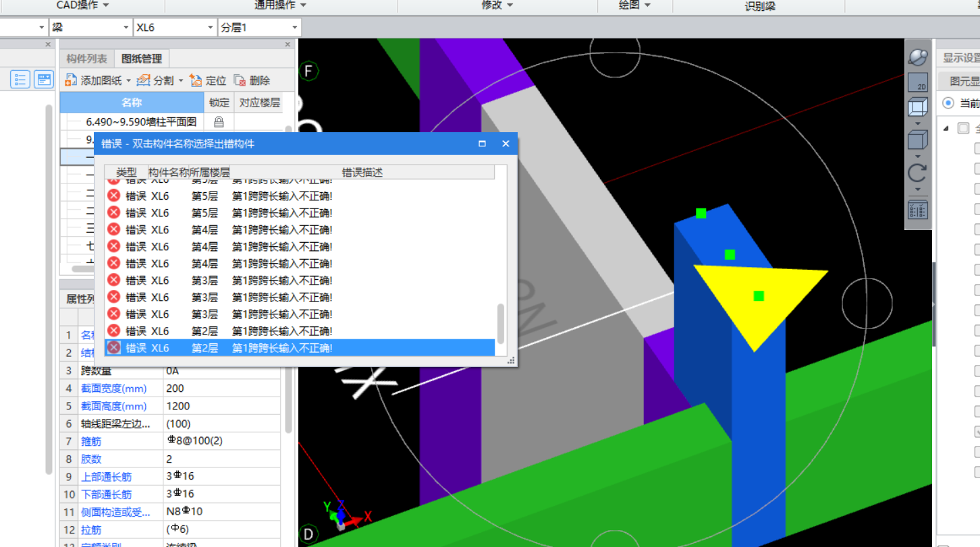Select the 当前 radio button in display settings
Viewport: 980px width, 547px height.
pos(948,103)
